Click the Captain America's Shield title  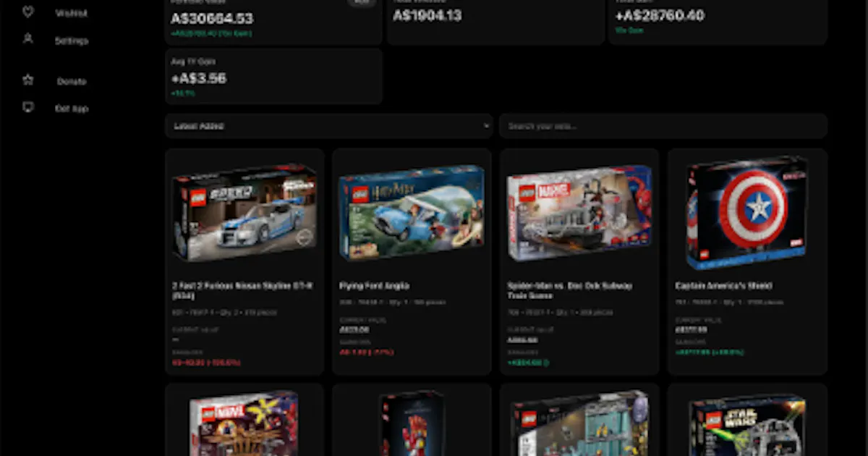(723, 286)
